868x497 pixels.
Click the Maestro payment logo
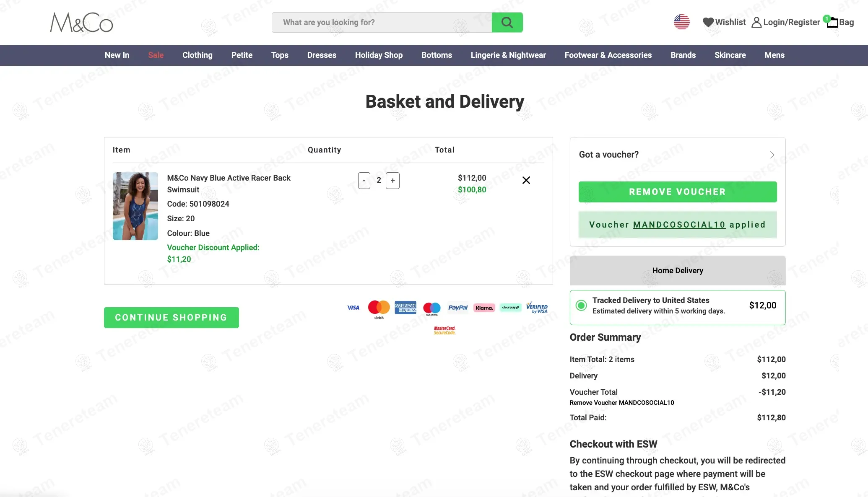click(x=431, y=309)
